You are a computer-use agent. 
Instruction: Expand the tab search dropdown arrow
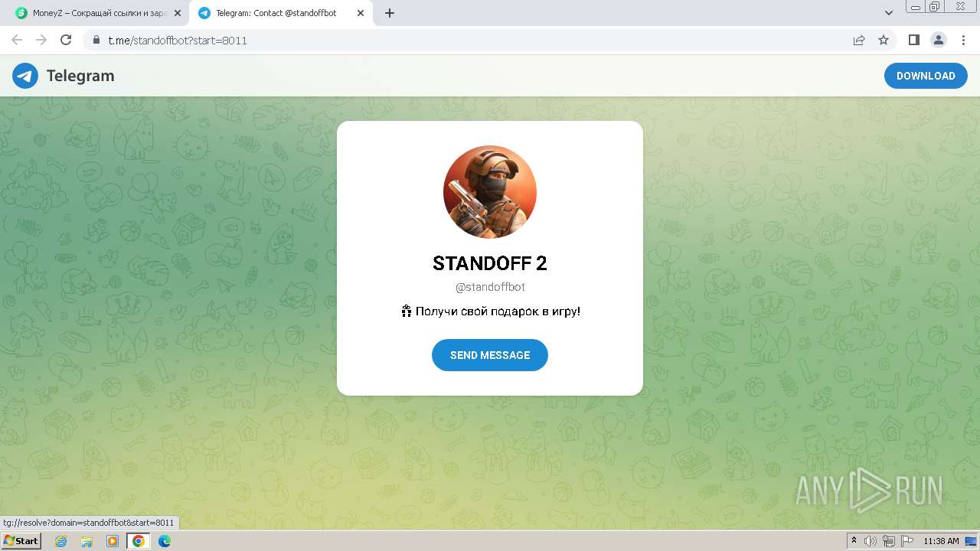[x=888, y=13]
